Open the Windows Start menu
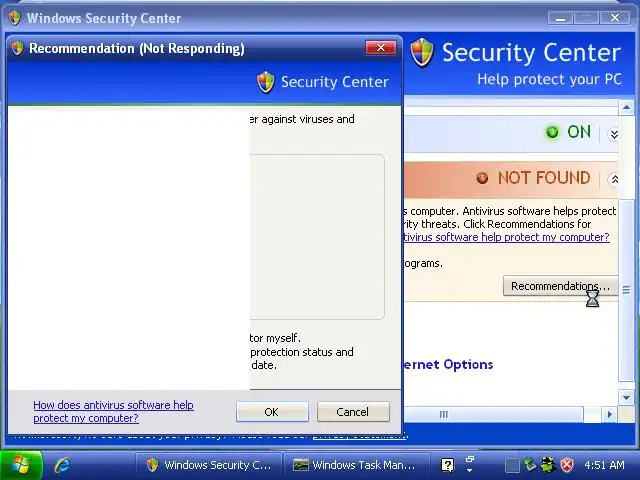Image resolution: width=640 pixels, height=480 pixels. [x=20, y=465]
